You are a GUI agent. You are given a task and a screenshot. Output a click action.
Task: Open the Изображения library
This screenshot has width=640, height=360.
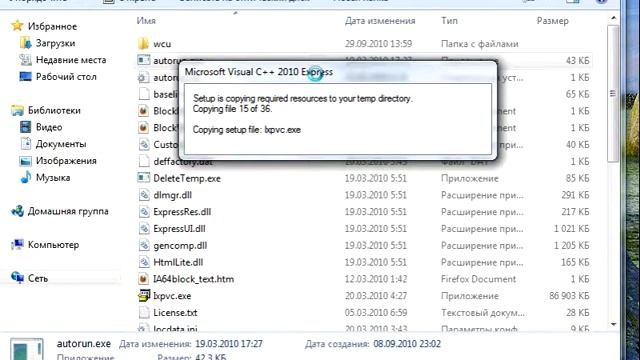[66, 160]
